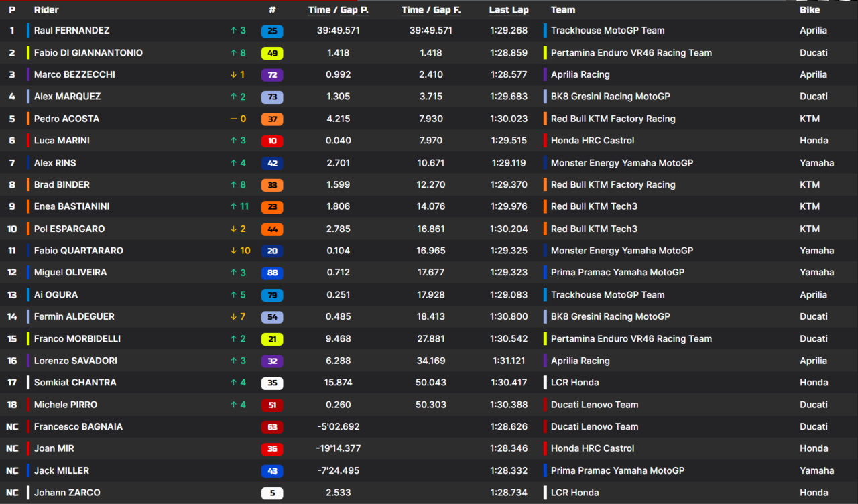Click Pedro Acosta's orange 37 badge
This screenshot has height=504, width=858.
(272, 119)
